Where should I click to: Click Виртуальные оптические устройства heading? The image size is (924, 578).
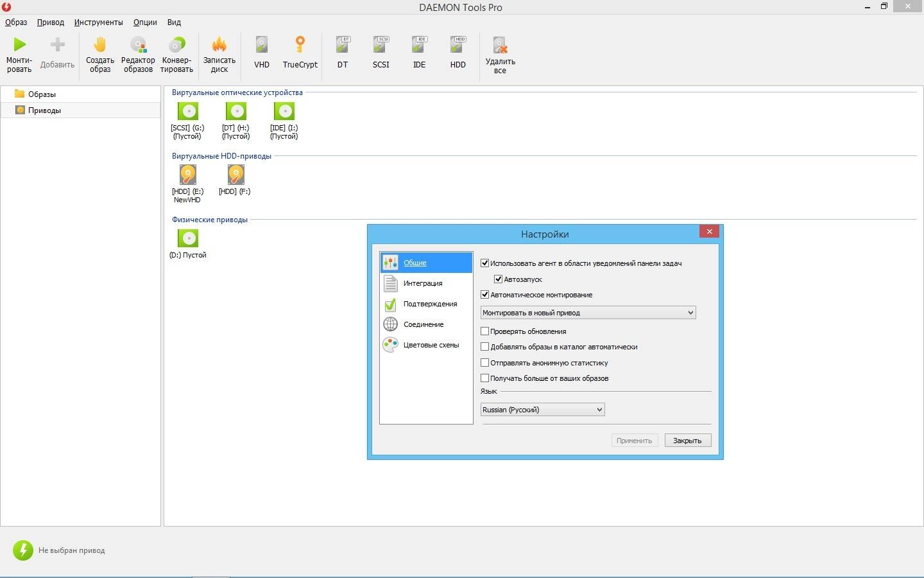click(x=237, y=92)
